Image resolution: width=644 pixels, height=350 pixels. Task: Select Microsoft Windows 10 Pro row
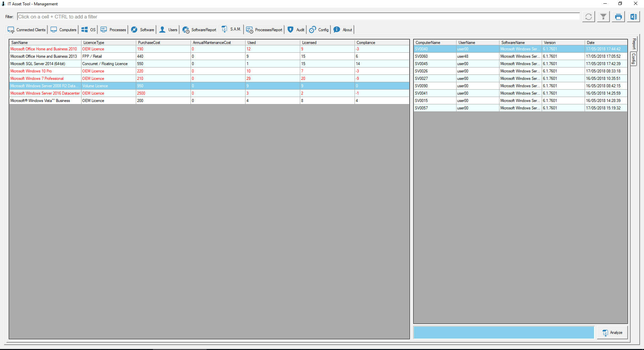[x=209, y=71]
